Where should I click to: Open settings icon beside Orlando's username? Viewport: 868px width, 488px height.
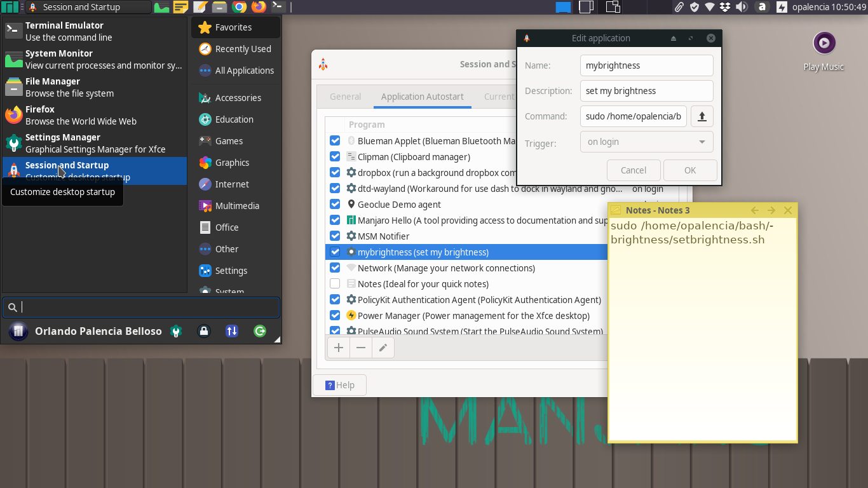pyautogui.click(x=176, y=331)
